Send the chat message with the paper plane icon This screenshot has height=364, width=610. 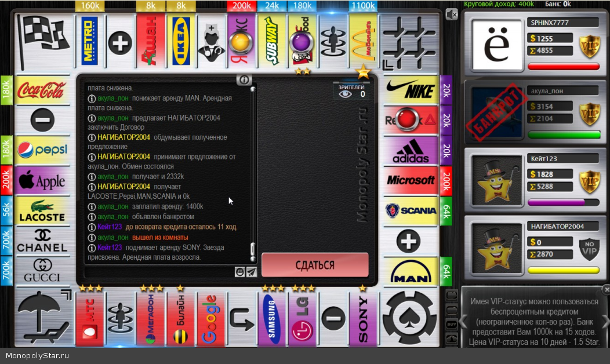[251, 272]
